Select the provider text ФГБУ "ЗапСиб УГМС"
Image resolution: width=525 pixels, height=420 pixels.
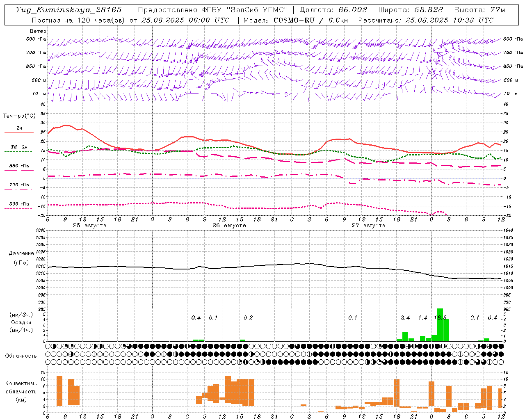point(245,10)
